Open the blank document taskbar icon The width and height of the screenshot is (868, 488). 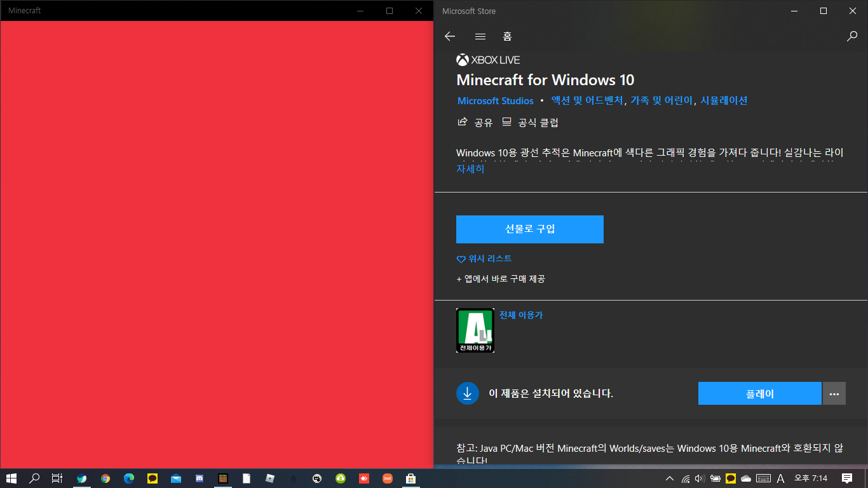coord(247,478)
